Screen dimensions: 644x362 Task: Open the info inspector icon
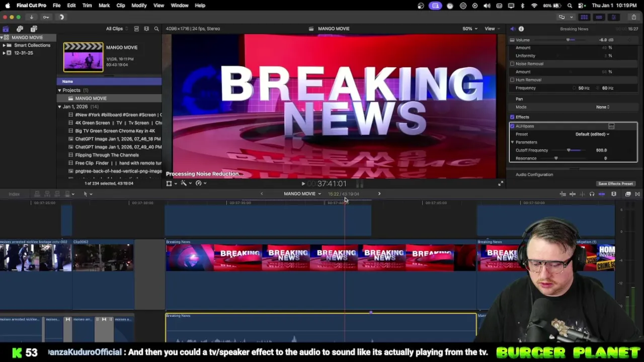[521, 29]
